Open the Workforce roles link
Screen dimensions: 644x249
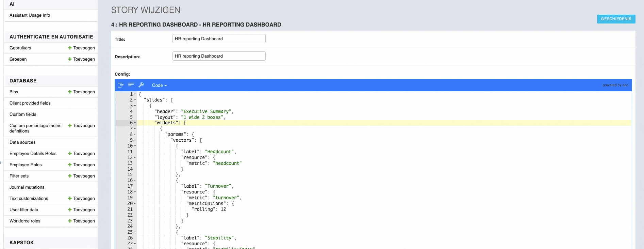pos(25,221)
